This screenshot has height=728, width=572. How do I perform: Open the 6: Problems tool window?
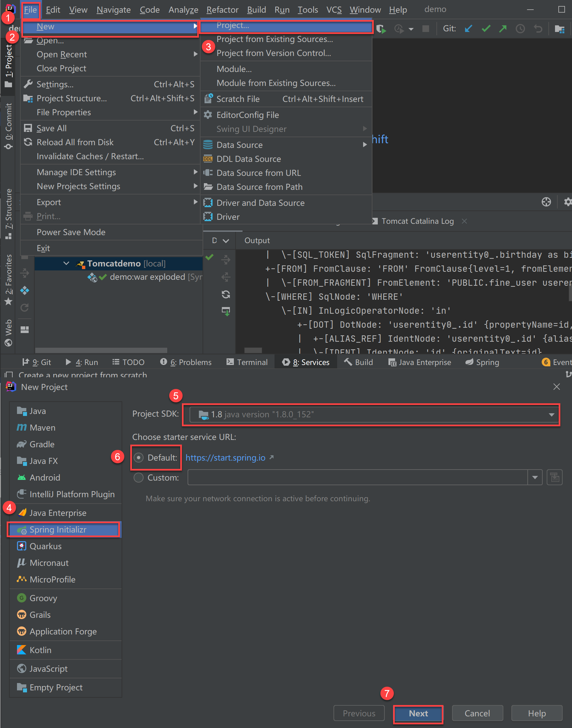(x=186, y=362)
